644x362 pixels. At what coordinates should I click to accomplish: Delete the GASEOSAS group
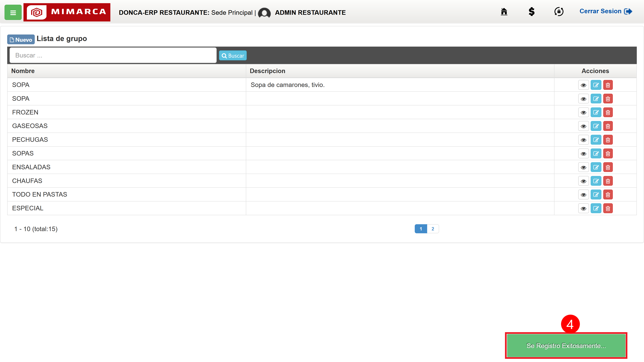click(x=608, y=126)
